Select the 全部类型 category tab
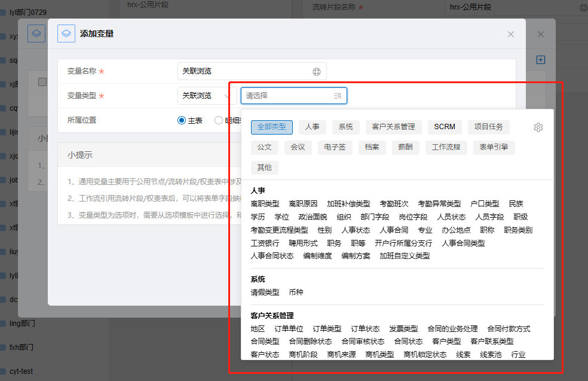The image size is (588, 381). (x=271, y=127)
